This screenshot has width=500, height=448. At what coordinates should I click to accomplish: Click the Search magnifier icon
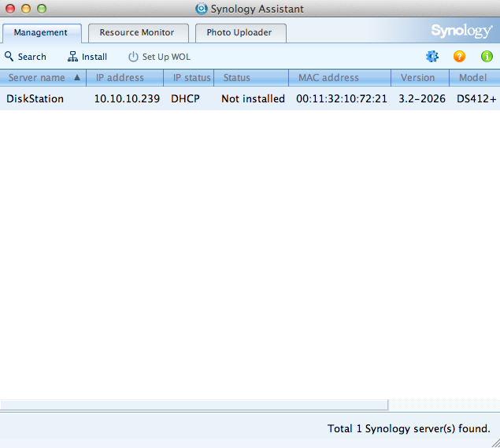pos(9,57)
